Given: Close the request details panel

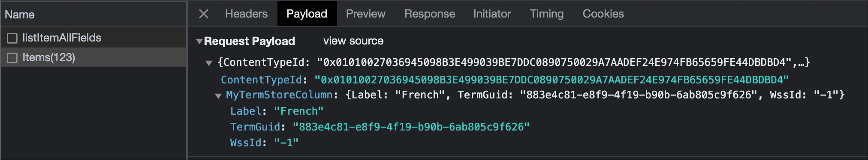Looking at the screenshot, I should [x=204, y=14].
